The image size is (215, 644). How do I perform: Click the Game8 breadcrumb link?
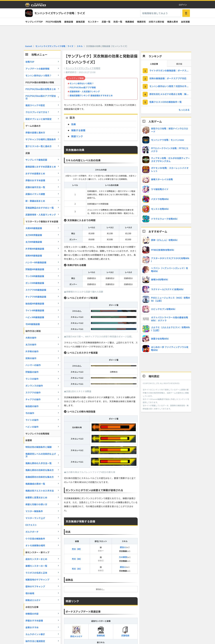coord(28,46)
